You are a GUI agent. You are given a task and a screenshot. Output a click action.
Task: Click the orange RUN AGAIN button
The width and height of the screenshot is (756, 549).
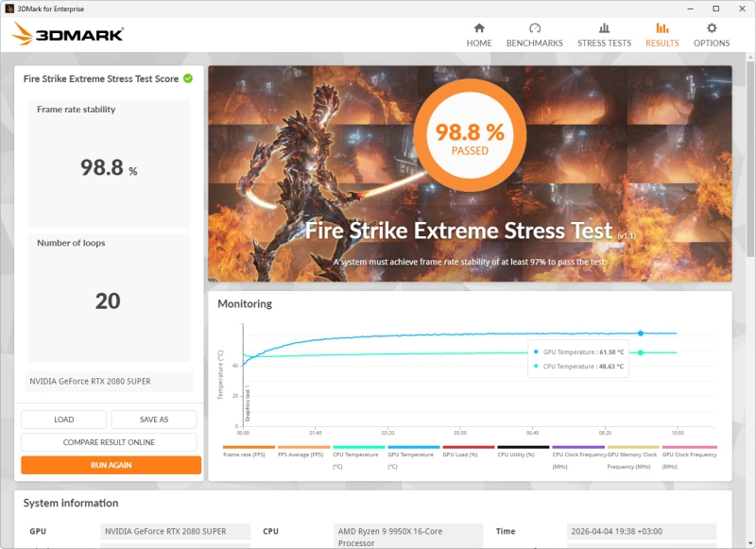(111, 465)
